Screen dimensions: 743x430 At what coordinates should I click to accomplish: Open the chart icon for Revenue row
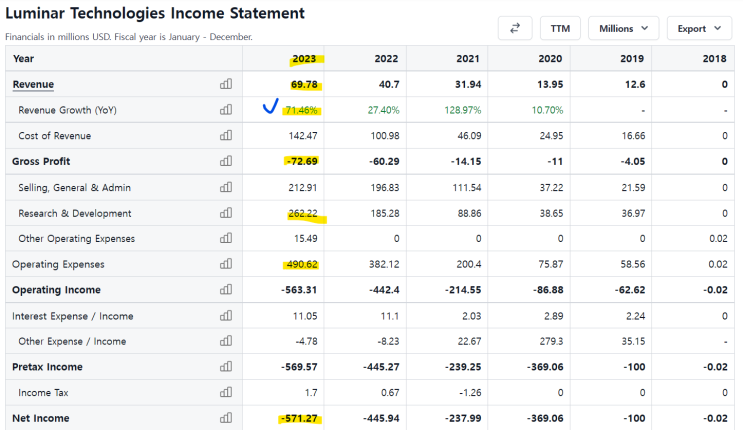225,84
